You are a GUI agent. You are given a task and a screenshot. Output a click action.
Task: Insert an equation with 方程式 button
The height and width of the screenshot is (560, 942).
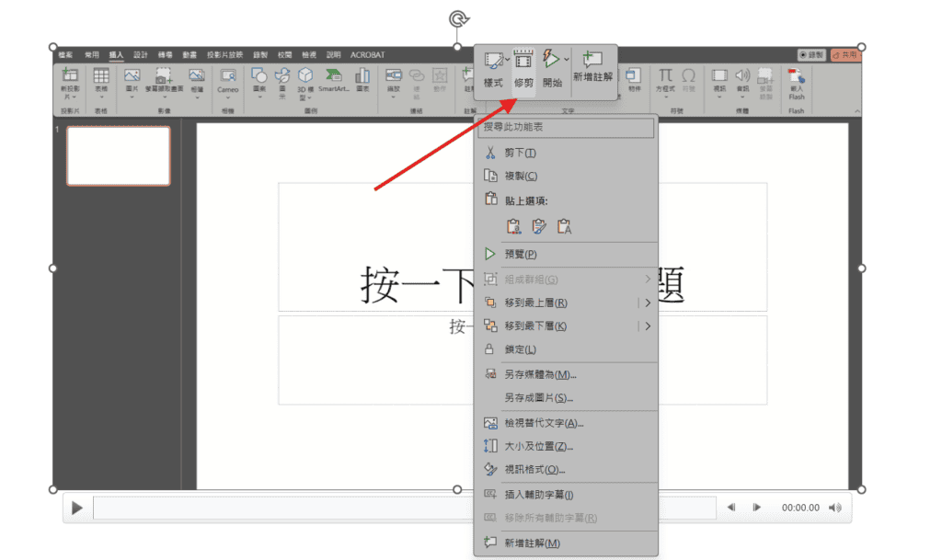click(665, 81)
